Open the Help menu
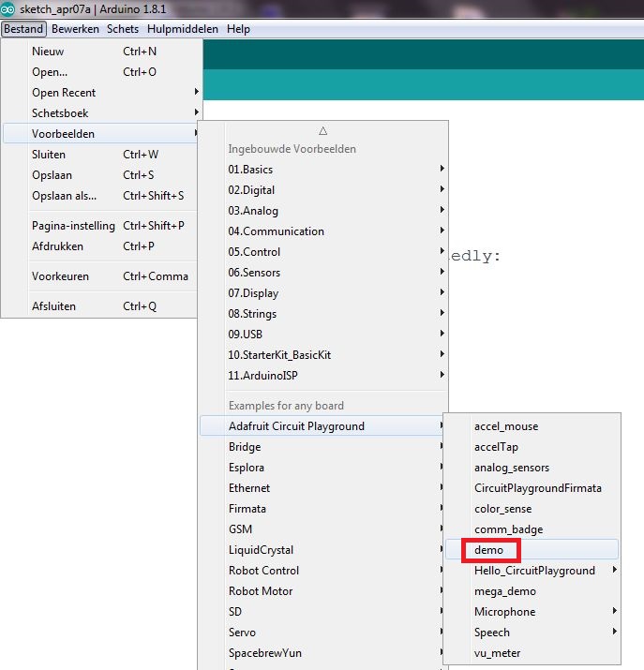The width and height of the screenshot is (644, 670). (x=238, y=29)
